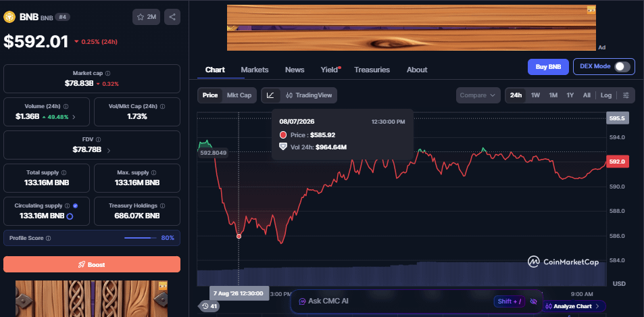The image size is (644, 317).
Task: Select the 1Y time range
Action: coord(570,95)
